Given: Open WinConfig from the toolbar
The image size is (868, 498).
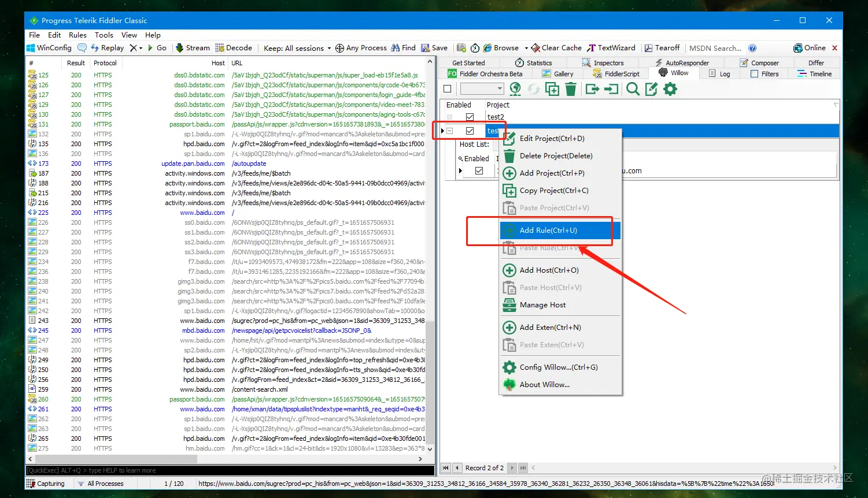Looking at the screenshot, I should click(50, 48).
